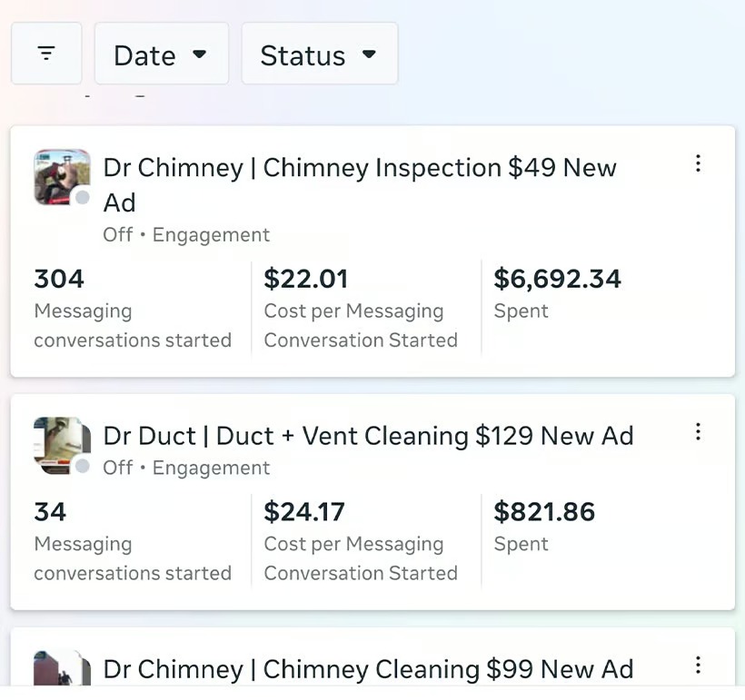The width and height of the screenshot is (745, 700).
Task: Click the Chimney Inspection ad off status dot
Action: click(83, 198)
